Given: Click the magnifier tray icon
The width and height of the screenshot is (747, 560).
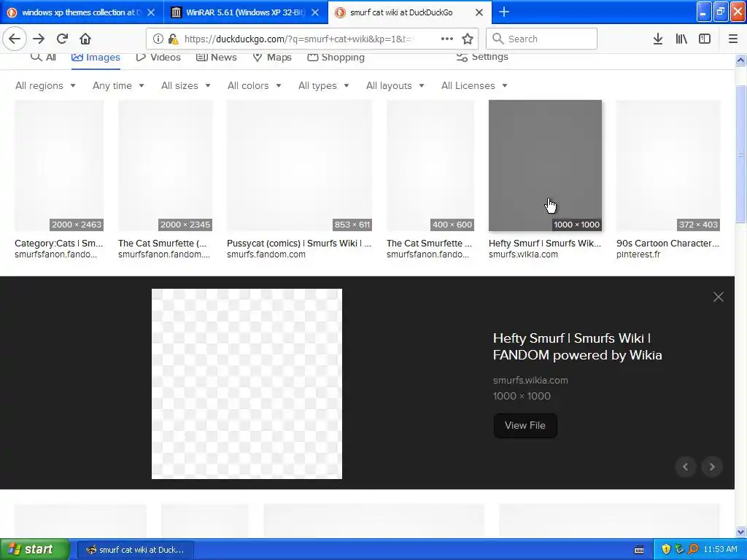Looking at the screenshot, I should 693,550.
